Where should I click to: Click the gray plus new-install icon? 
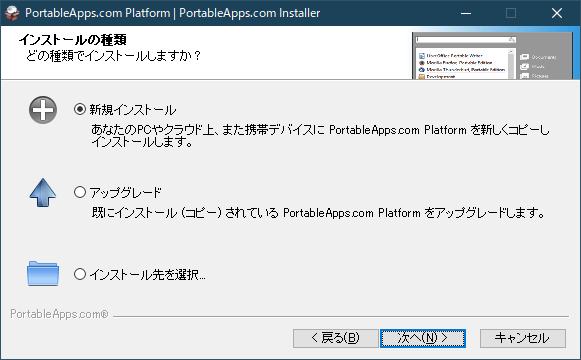tap(43, 110)
